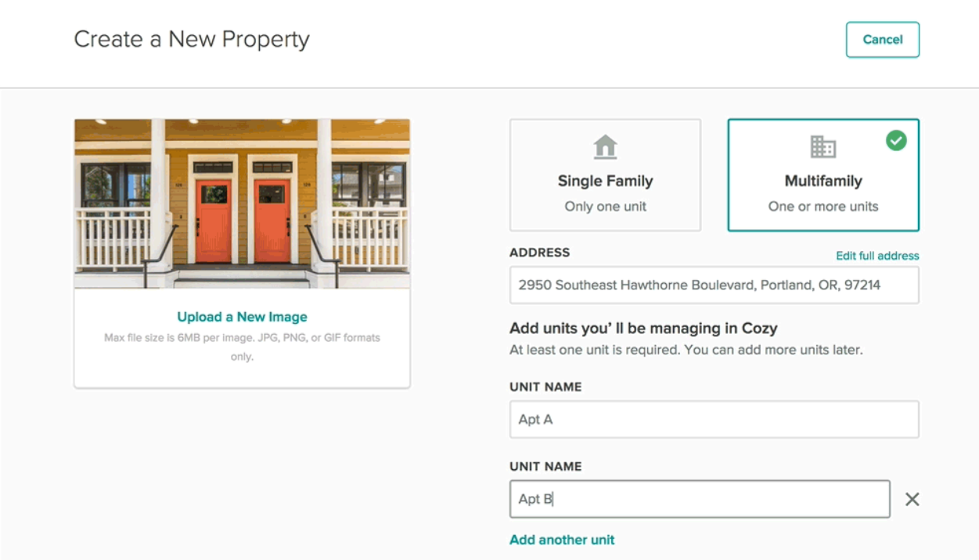Open the Upload a New Image link
Image resolution: width=979 pixels, height=560 pixels.
[242, 317]
